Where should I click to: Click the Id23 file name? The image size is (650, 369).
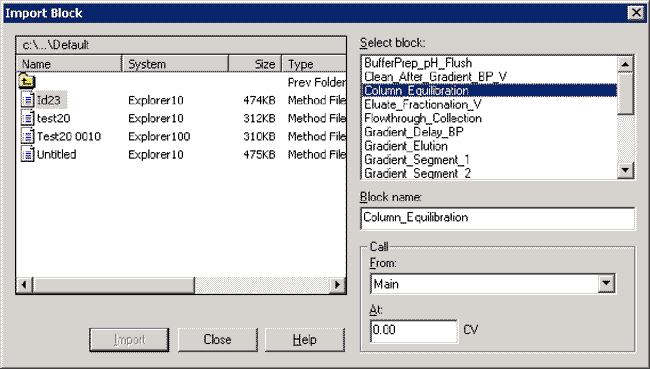pyautogui.click(x=49, y=100)
